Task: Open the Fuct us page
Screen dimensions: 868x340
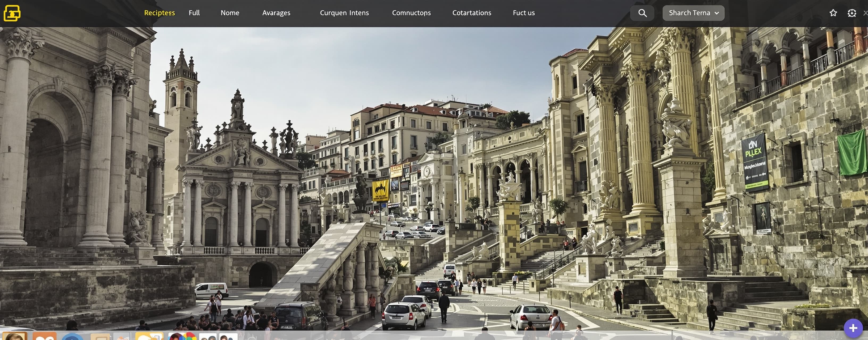Action: (524, 13)
